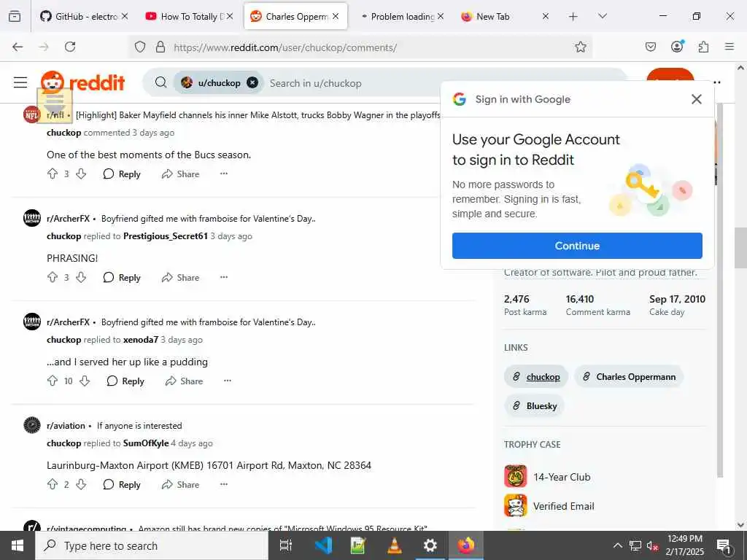Click the 14-Year Club trophy icon
This screenshot has height=560, width=747.
pos(516,476)
